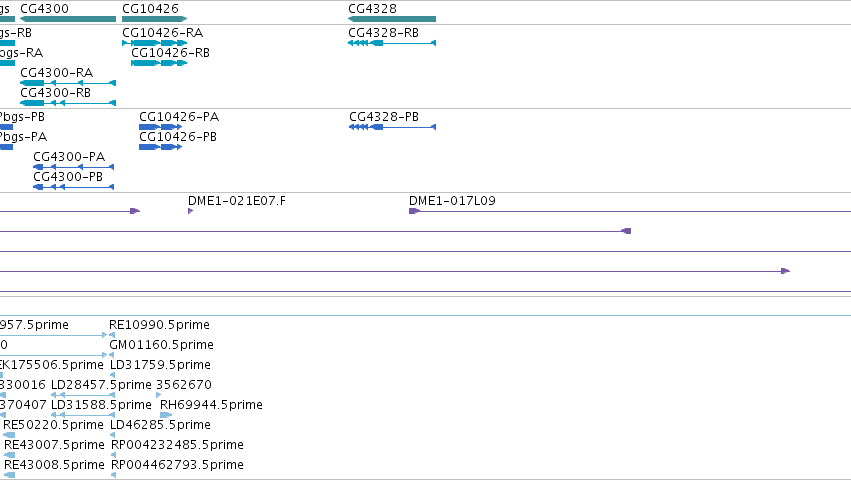
Task: Click the CG10426-PB protein glyph
Action: 161,147
